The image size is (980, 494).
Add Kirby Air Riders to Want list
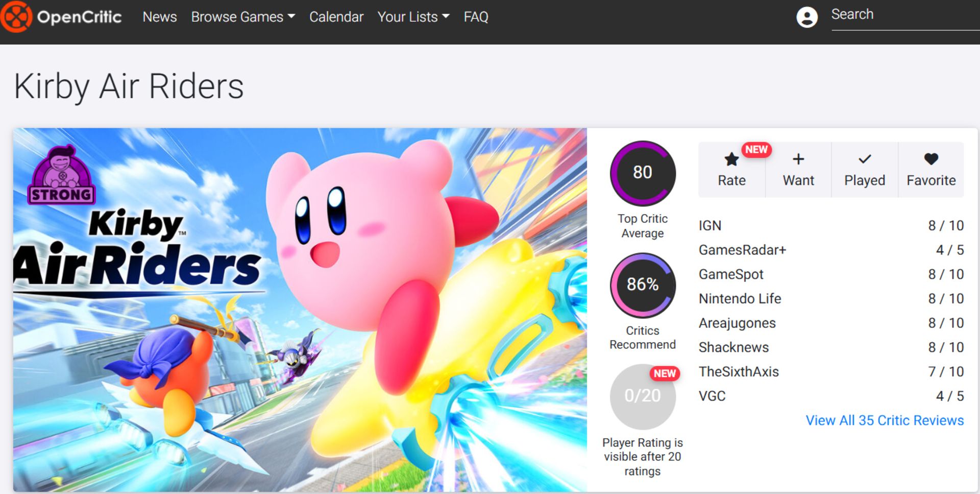[x=798, y=169]
